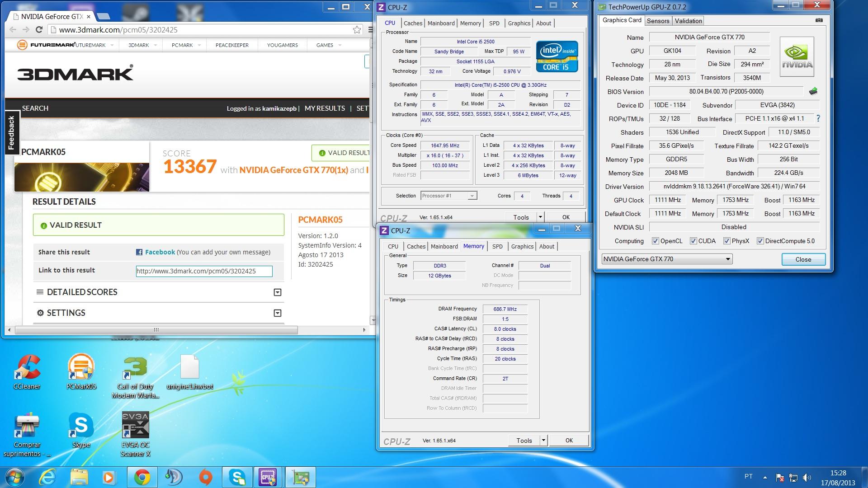Viewport: 868px width, 488px height.
Task: Open MY RESULTS link on 3DMark
Action: point(325,108)
